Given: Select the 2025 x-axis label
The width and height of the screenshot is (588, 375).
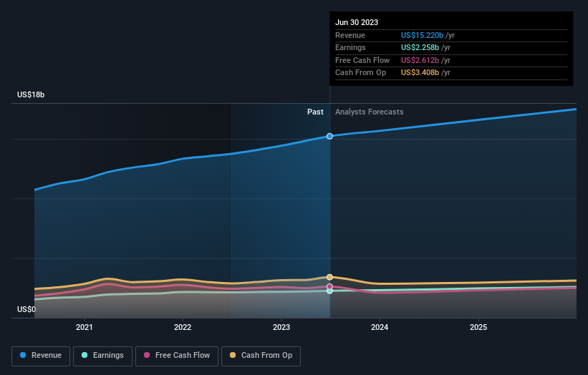Looking at the screenshot, I should point(478,327).
